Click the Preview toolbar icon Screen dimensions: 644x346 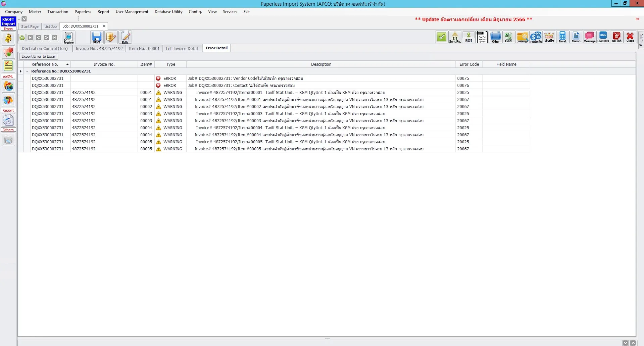point(68,37)
